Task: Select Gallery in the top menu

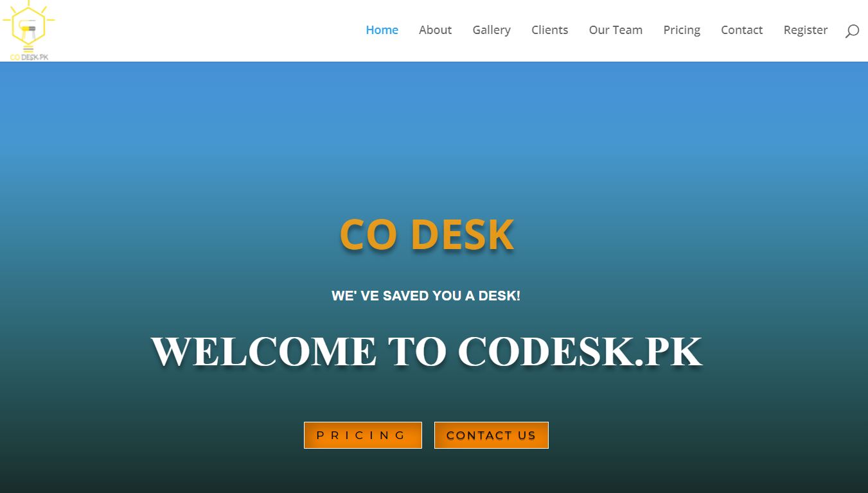Action: pos(492,30)
